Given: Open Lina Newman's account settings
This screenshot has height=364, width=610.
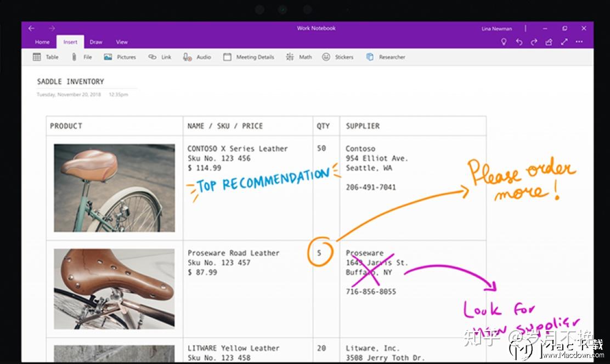Looking at the screenshot, I should click(496, 28).
